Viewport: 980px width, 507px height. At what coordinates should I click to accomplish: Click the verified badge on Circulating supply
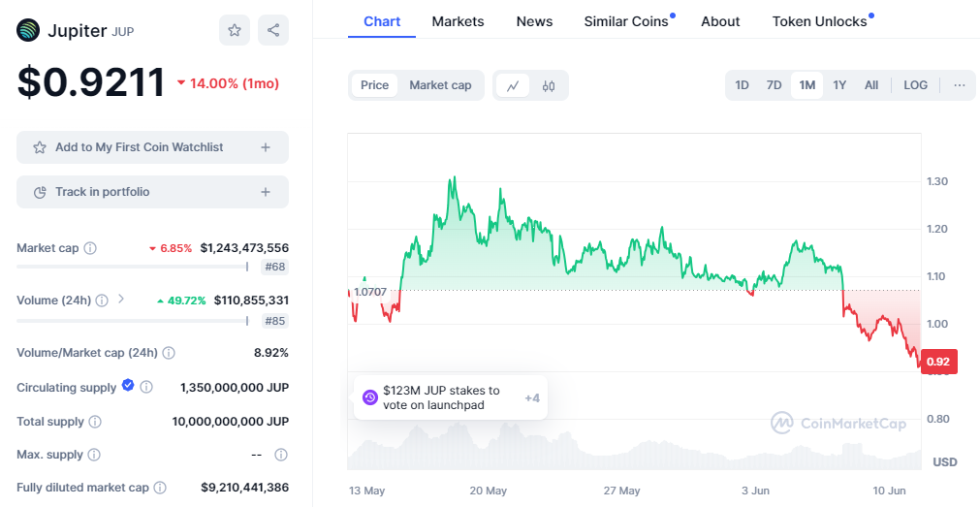pyautogui.click(x=128, y=386)
